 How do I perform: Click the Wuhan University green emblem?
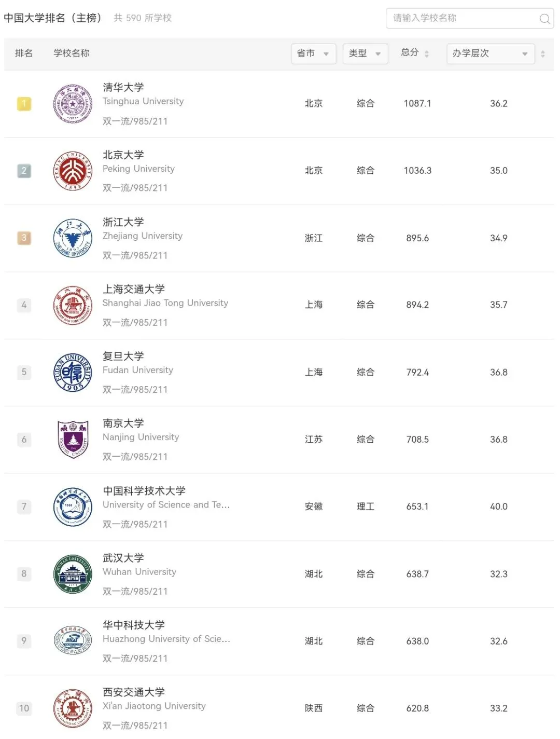point(73,573)
